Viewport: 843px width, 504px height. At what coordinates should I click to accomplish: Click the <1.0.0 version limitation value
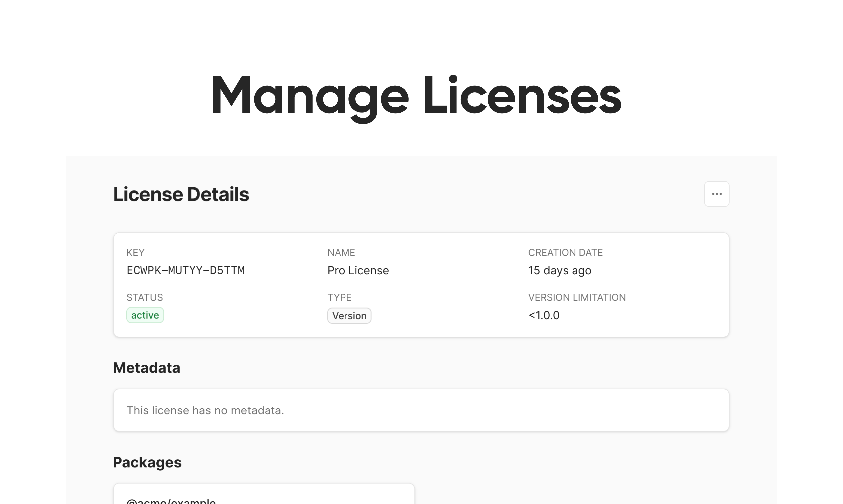(x=544, y=315)
